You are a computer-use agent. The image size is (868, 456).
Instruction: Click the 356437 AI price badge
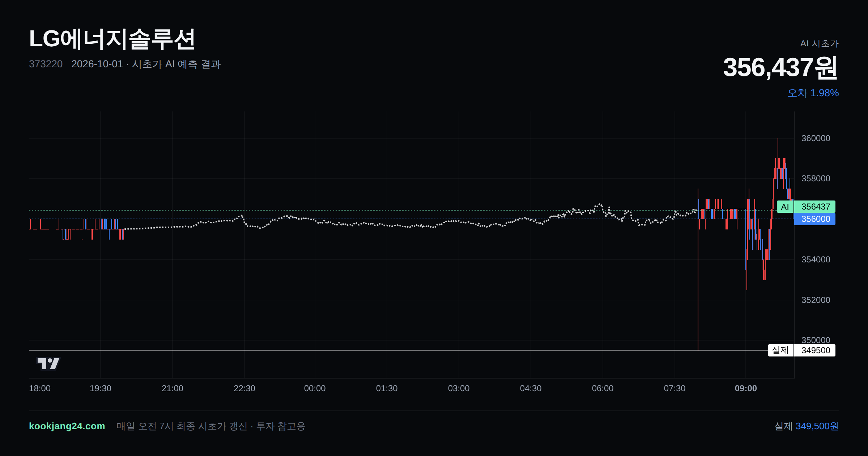(815, 207)
